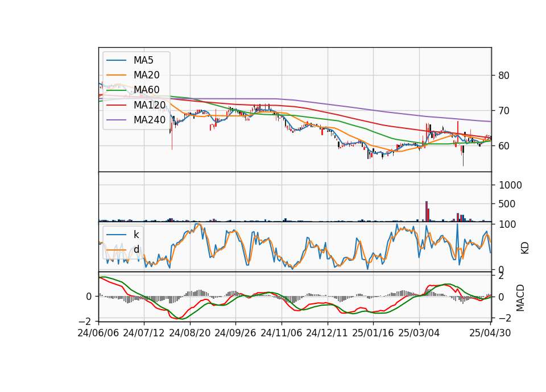This screenshot has height=392, width=546.
Task: Click the MA5 legend label
Action: (x=143, y=60)
